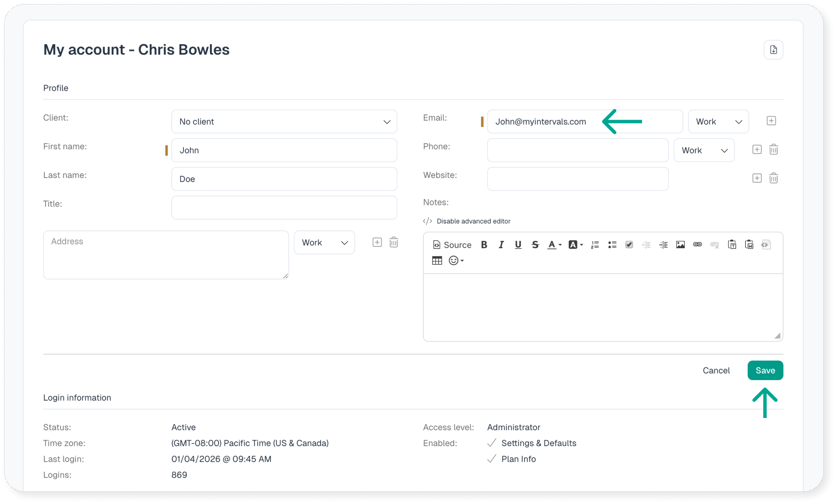Add another email address field
836x504 pixels.
pos(771,121)
